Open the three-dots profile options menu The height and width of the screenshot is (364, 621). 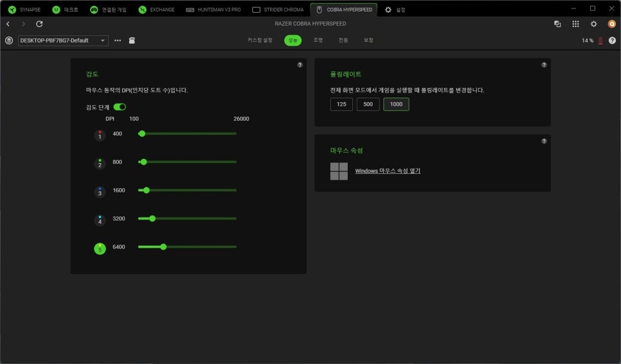click(x=118, y=40)
